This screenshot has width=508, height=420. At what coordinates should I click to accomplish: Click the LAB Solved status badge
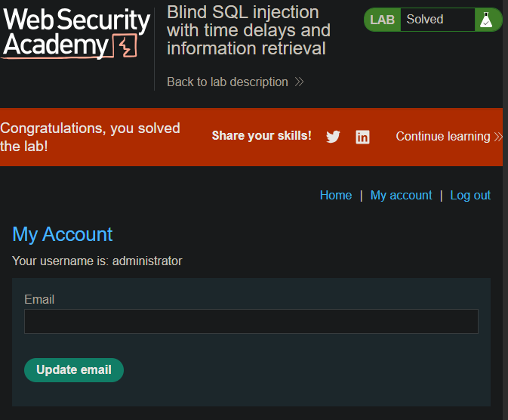433,20
